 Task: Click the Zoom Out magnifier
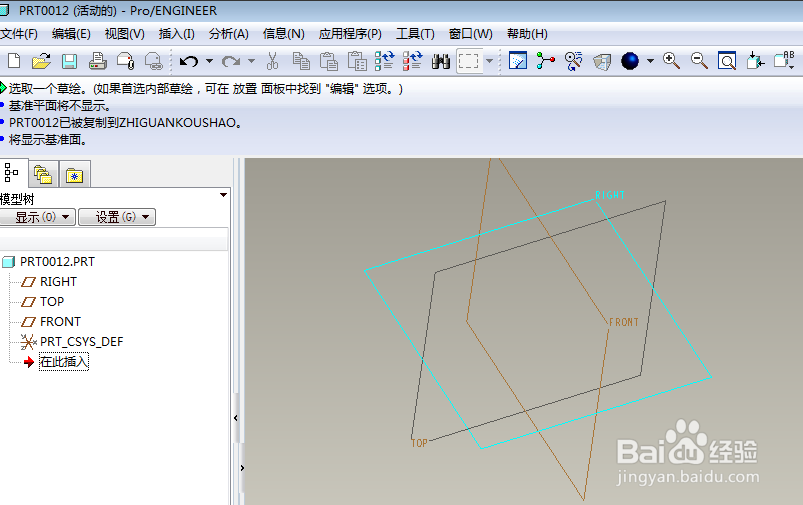click(699, 61)
